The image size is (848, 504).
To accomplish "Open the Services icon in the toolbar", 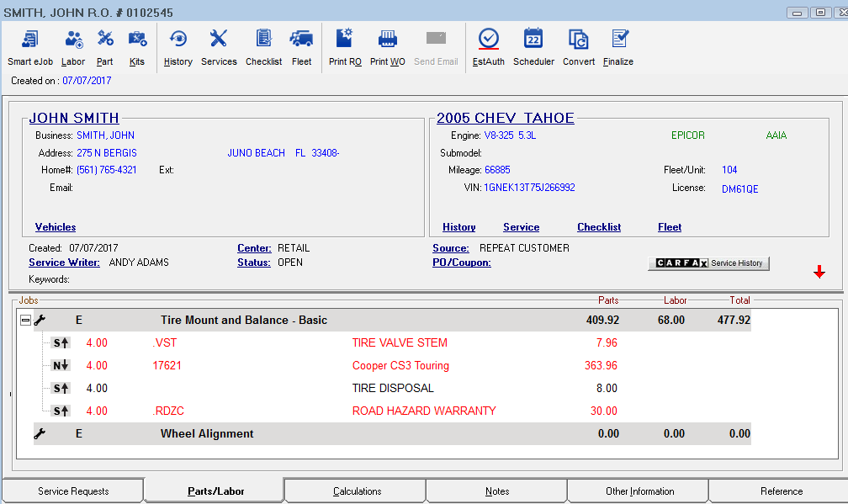I will click(219, 46).
